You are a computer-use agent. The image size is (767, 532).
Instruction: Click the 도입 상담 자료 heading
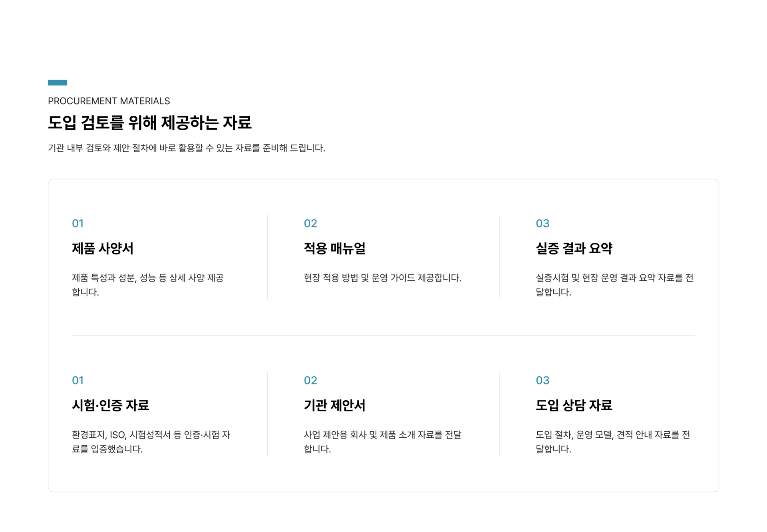574,405
